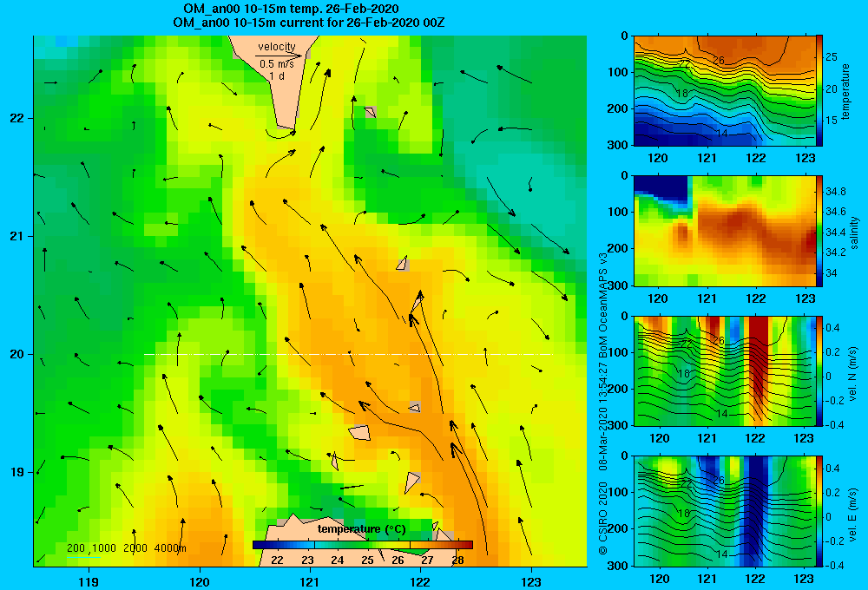The height and width of the screenshot is (590, 868).
Task: Click longitude label 119 under the map
Action: [89, 581]
